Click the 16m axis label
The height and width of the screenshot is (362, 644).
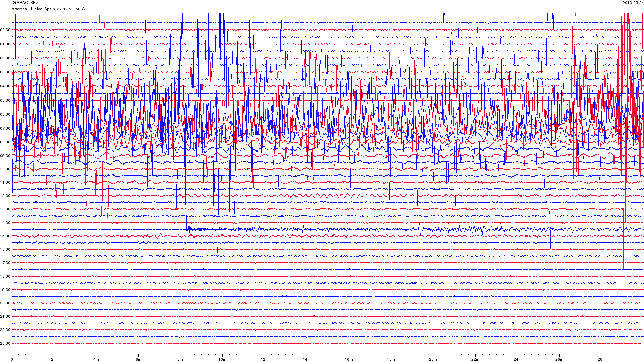point(349,359)
